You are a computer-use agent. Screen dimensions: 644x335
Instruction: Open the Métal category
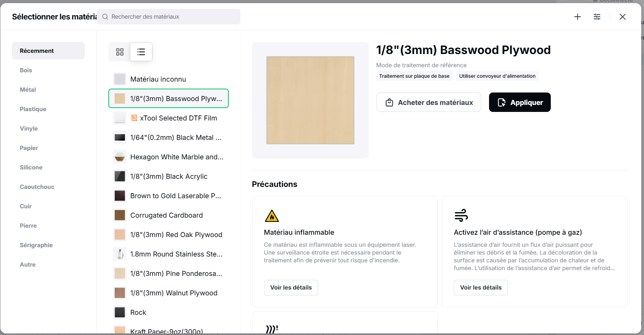[28, 90]
